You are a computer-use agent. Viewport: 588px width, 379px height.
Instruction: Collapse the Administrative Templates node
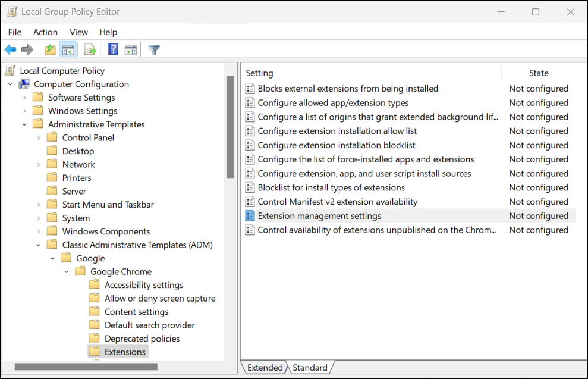(x=24, y=124)
